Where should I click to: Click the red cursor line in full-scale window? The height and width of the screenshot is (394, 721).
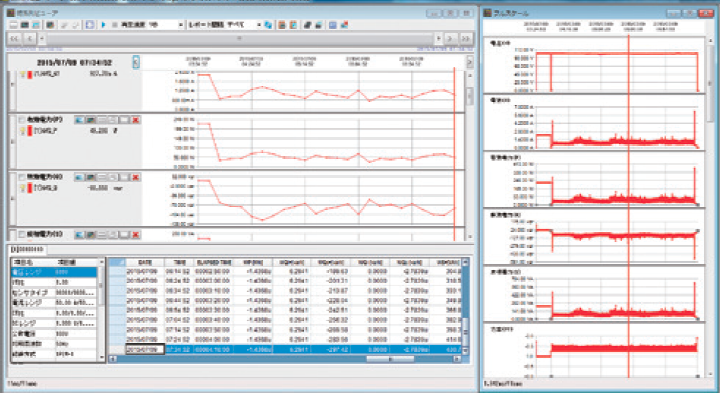(x=628, y=207)
